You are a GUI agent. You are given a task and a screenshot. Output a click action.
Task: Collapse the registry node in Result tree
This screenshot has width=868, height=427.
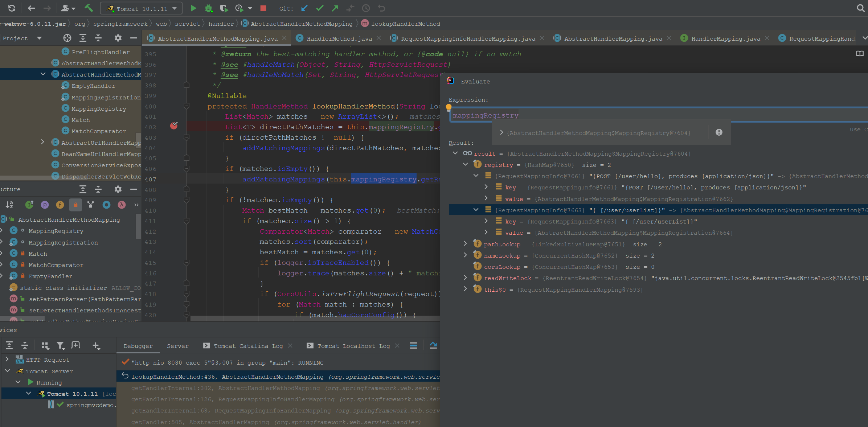tap(466, 165)
